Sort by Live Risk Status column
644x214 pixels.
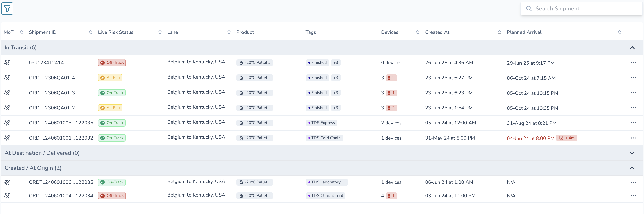pos(160,32)
